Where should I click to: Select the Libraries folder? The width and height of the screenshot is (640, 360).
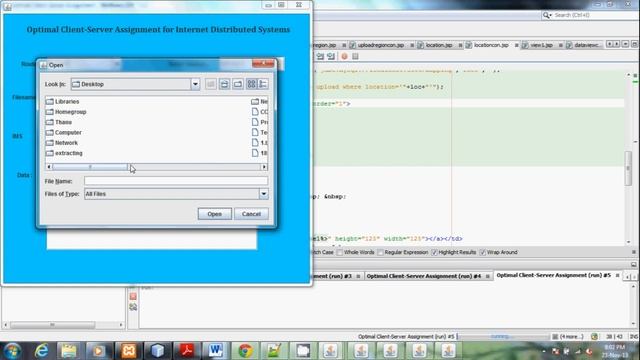[x=62, y=102]
